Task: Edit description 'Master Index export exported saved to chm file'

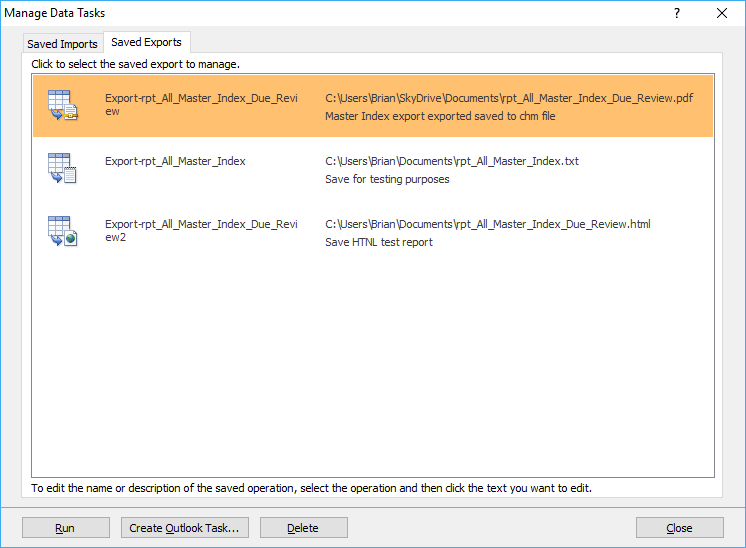Action: [x=440, y=116]
